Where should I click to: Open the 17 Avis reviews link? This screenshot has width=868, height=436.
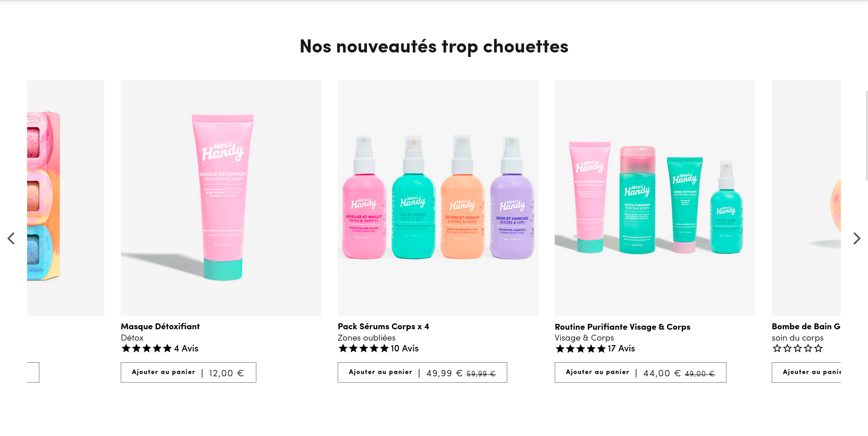point(621,348)
